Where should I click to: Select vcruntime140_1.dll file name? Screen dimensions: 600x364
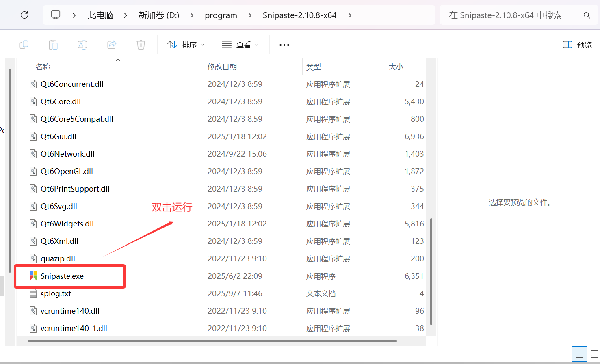(74, 328)
